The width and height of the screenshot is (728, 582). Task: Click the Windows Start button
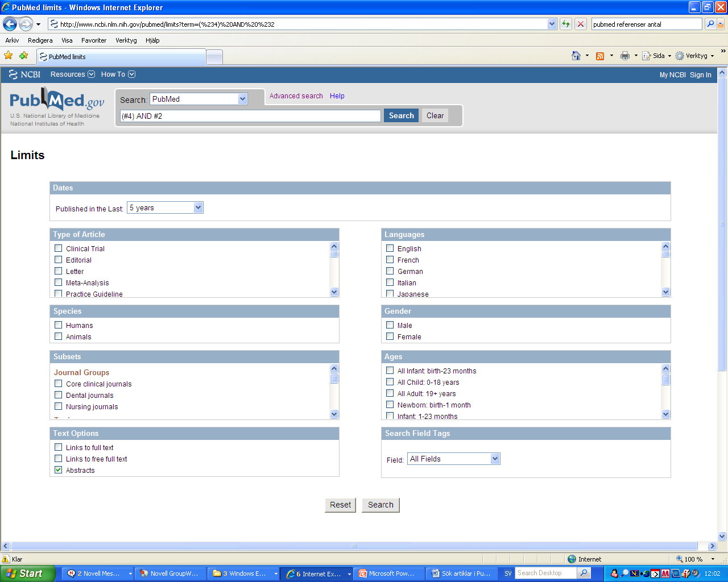coord(28,573)
